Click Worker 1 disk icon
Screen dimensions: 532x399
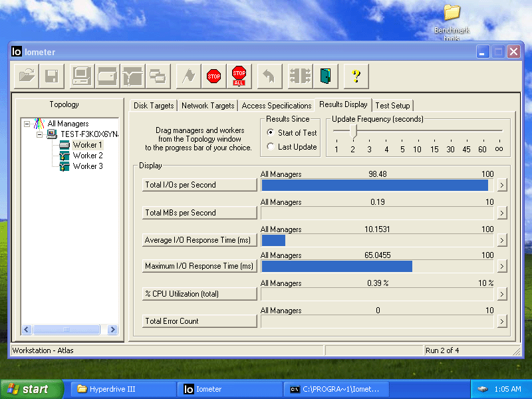64,145
